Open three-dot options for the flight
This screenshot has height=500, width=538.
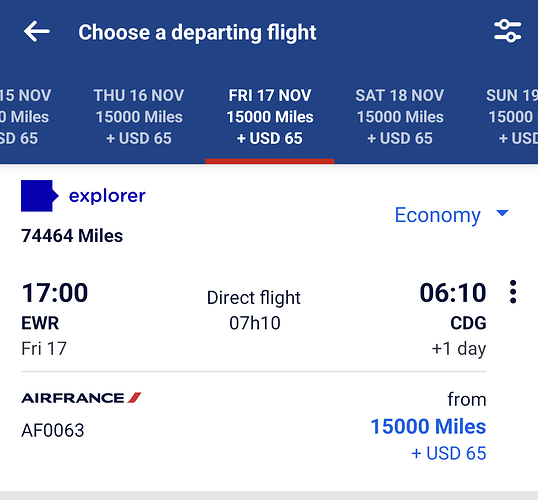[513, 292]
